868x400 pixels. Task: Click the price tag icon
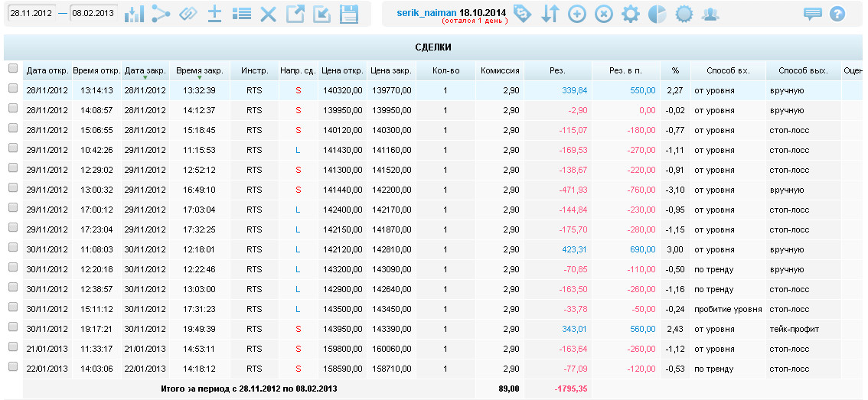coord(523,14)
